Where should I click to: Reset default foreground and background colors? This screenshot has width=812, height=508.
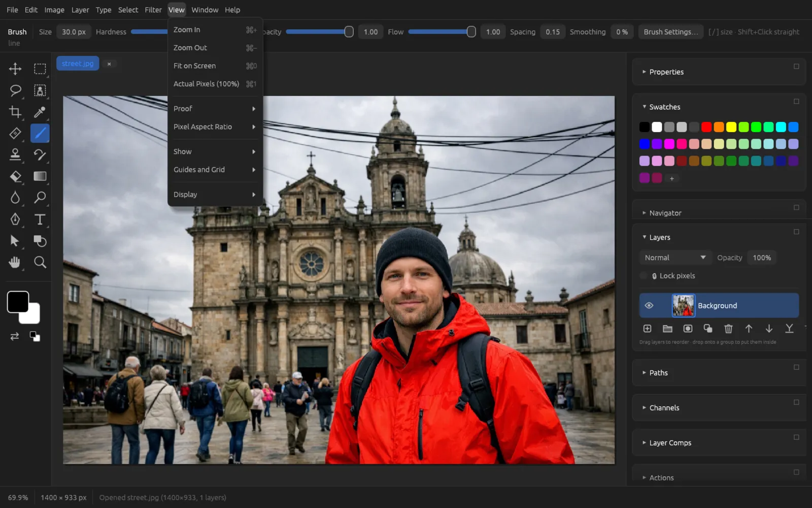(x=35, y=336)
